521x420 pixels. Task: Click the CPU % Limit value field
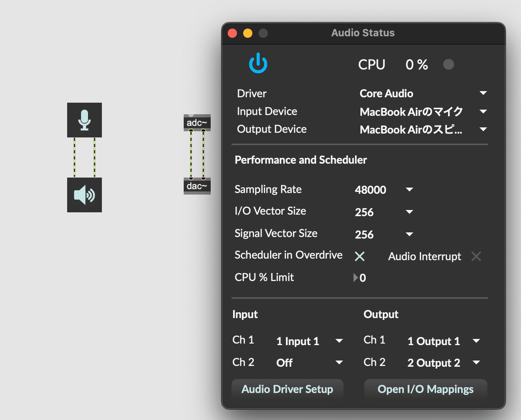tap(362, 278)
